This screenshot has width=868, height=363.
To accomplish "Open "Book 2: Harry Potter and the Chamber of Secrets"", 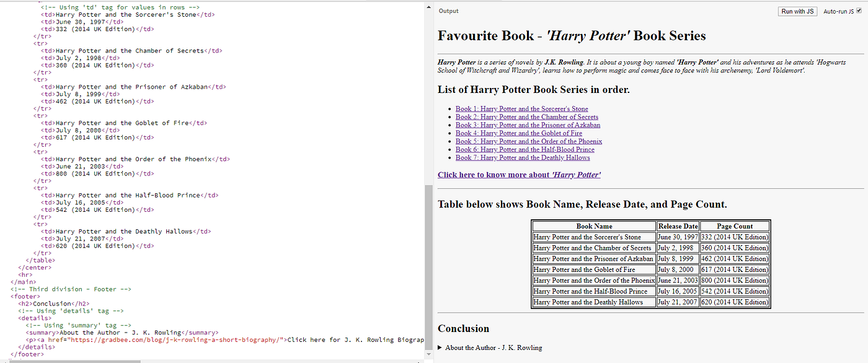I will (x=527, y=116).
